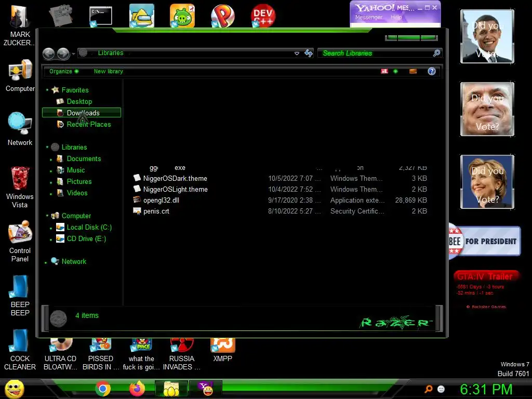Click the magnifier icon in the search box
Image resolution: width=532 pixels, height=399 pixels.
[x=436, y=53]
